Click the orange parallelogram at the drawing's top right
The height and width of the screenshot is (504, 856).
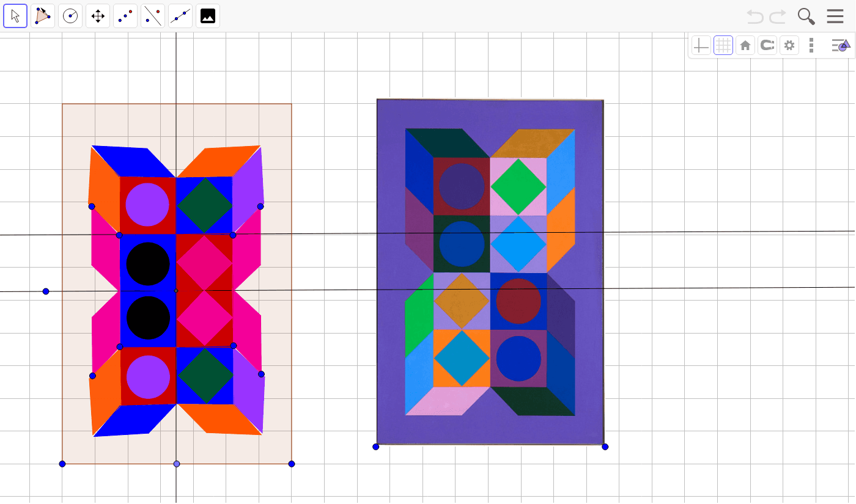click(x=219, y=162)
